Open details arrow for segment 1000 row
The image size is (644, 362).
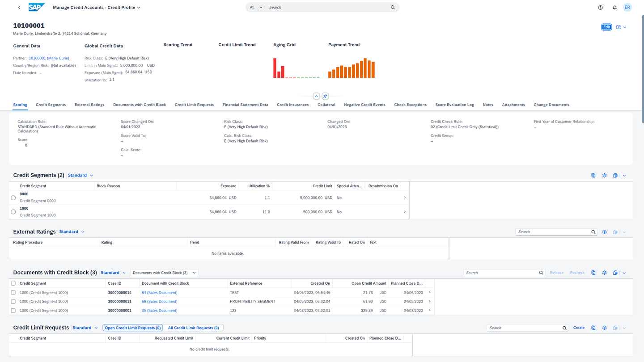405,212
